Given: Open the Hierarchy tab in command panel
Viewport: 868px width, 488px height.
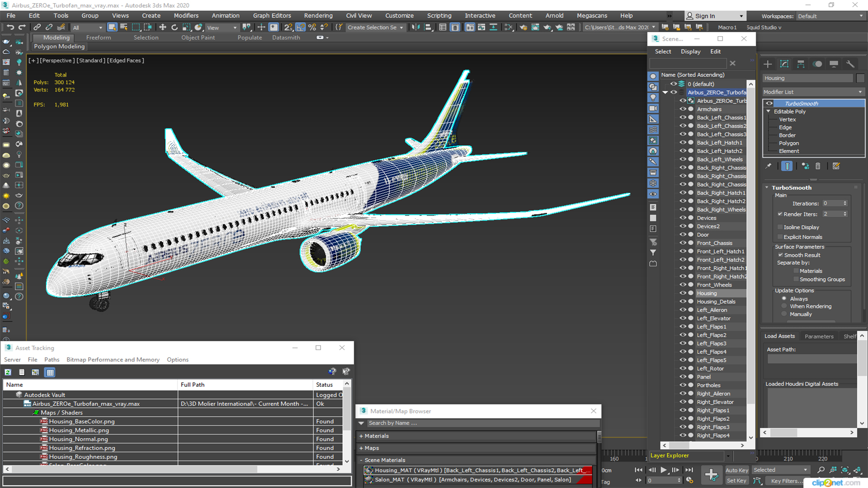Looking at the screenshot, I should point(801,64).
